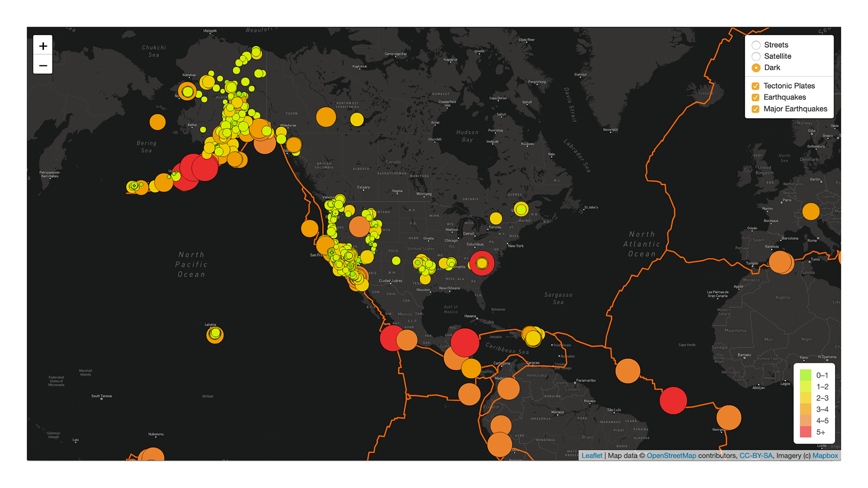Switch to the Satellite base map
This screenshot has height=488, width=868.
pos(755,56)
